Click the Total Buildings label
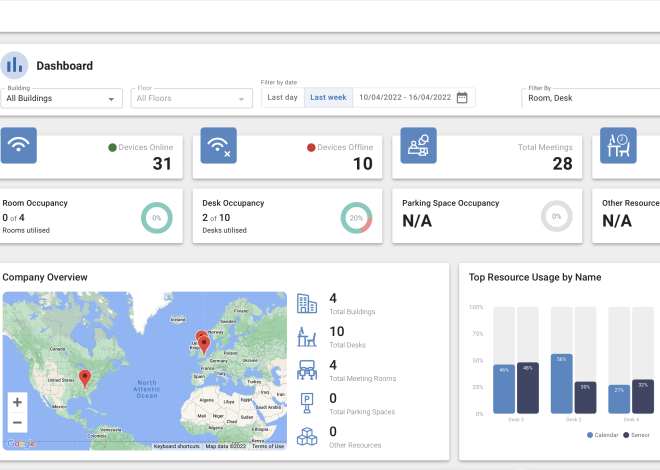The height and width of the screenshot is (470, 660). pos(352,312)
